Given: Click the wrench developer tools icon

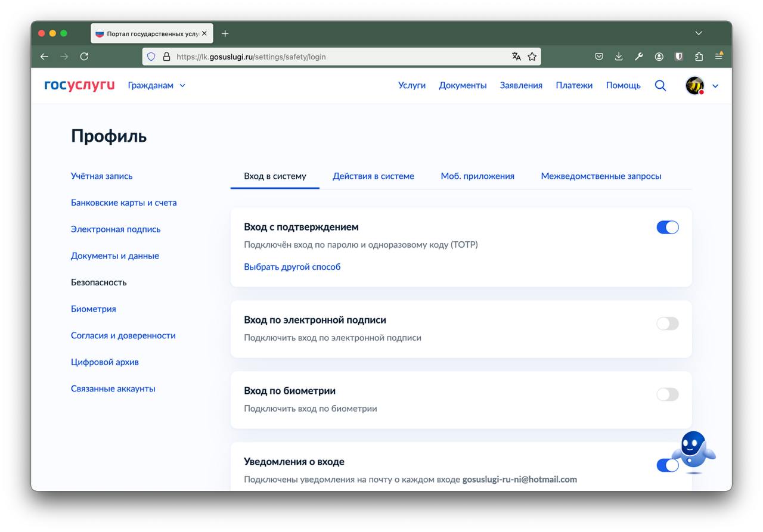Looking at the screenshot, I should click(x=639, y=57).
